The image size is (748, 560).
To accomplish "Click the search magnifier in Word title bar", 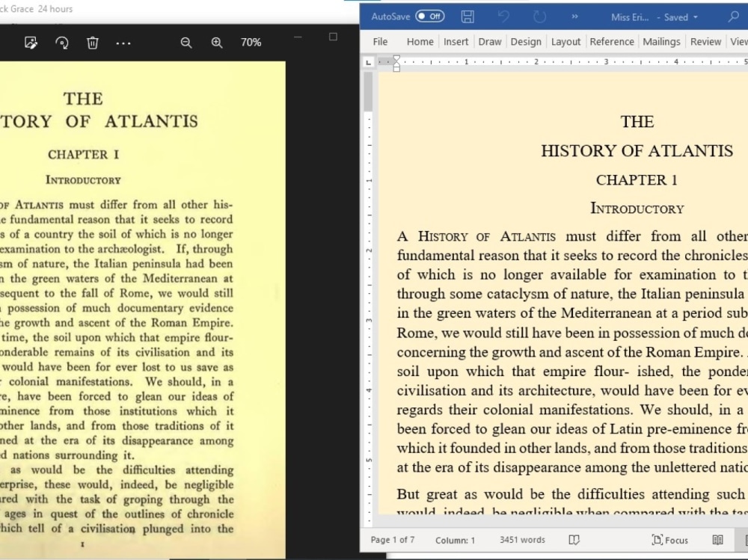I will click(x=733, y=16).
